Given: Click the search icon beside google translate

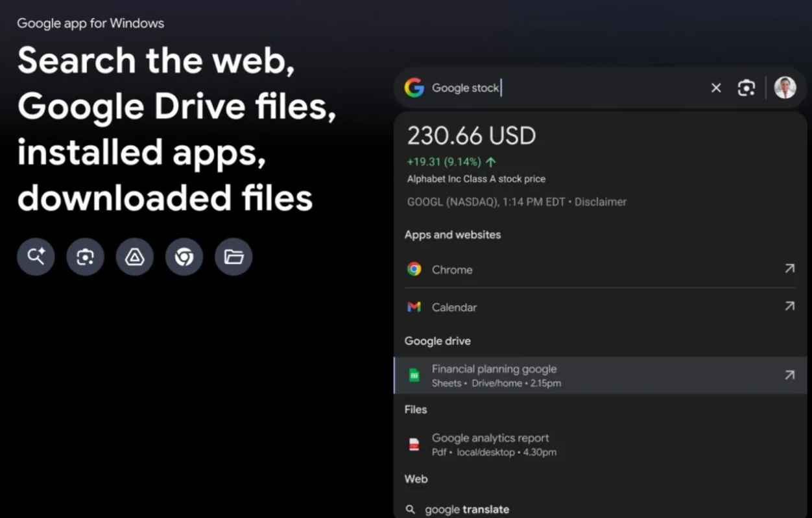Looking at the screenshot, I should [410, 510].
